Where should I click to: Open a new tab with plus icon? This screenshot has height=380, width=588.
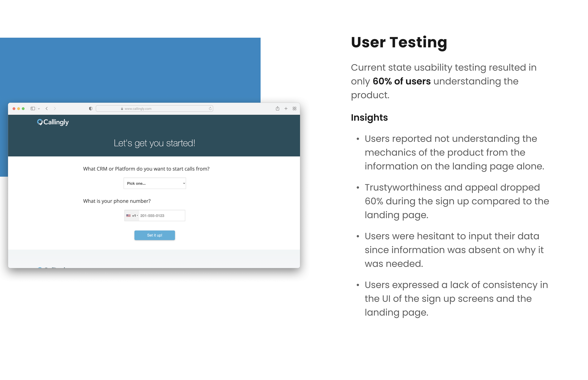286,109
